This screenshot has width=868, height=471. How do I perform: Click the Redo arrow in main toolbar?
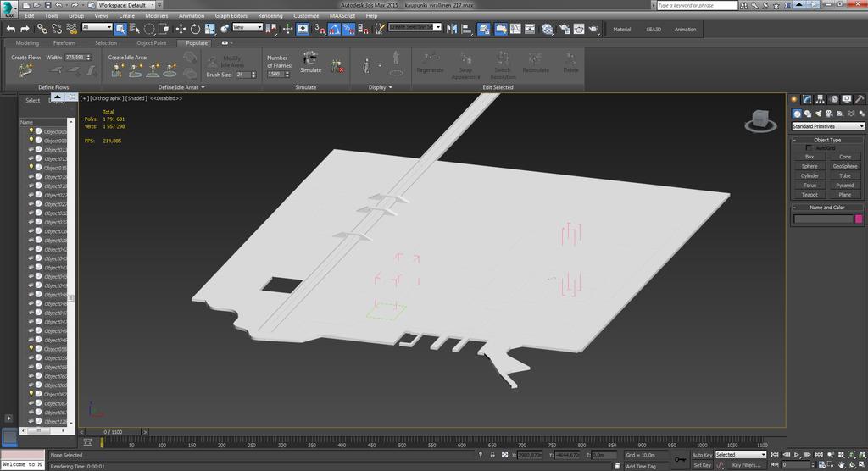tap(25, 29)
